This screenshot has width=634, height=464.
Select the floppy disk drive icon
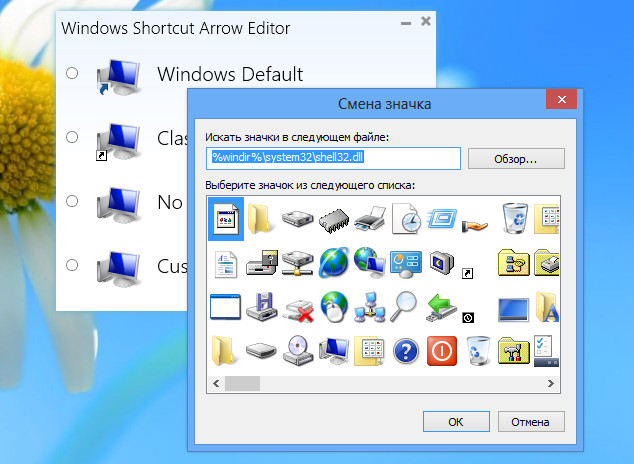tap(262, 307)
